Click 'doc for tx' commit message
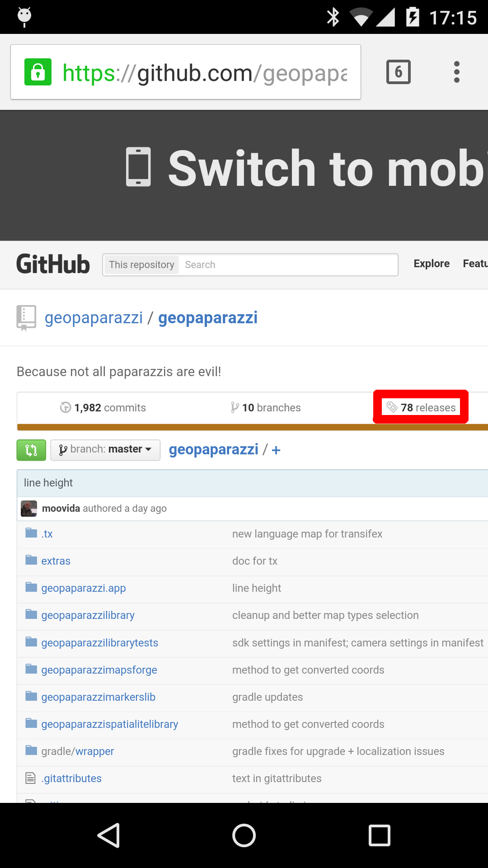The width and height of the screenshot is (488, 868). click(255, 561)
